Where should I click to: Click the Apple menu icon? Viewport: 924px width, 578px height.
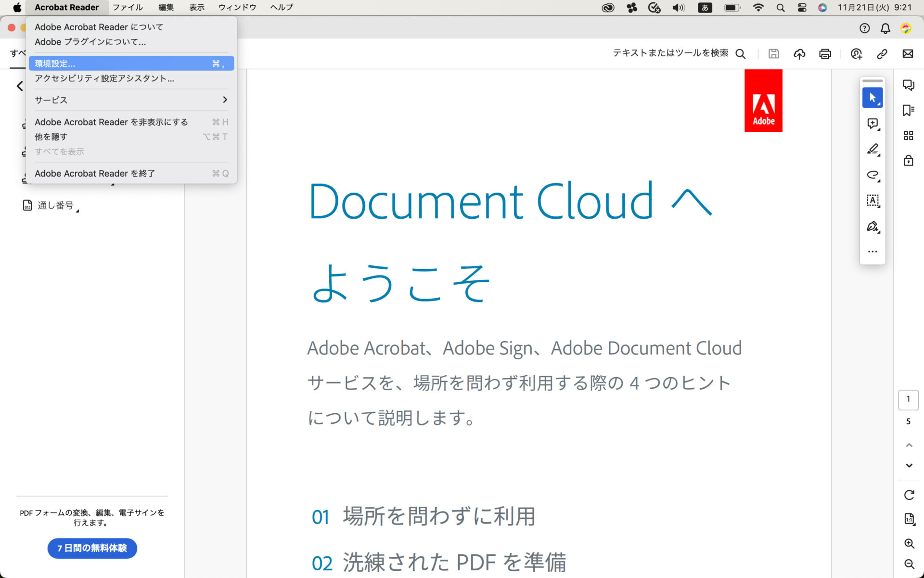coord(17,7)
